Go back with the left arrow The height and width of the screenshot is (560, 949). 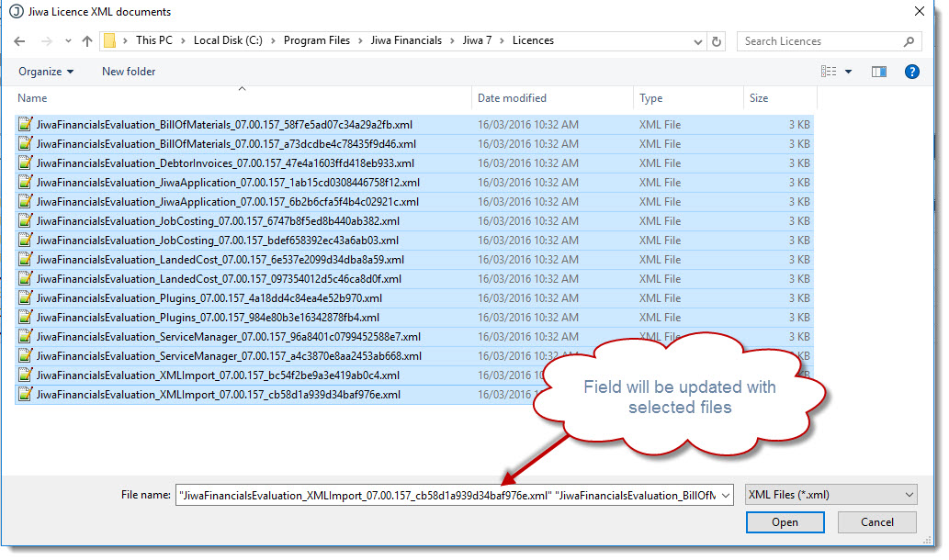click(19, 41)
